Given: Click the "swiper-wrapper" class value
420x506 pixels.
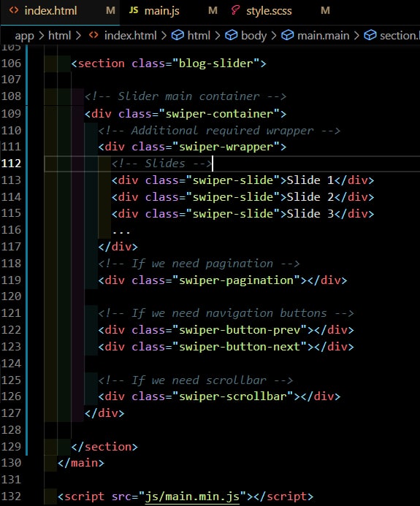Looking at the screenshot, I should (x=226, y=147).
